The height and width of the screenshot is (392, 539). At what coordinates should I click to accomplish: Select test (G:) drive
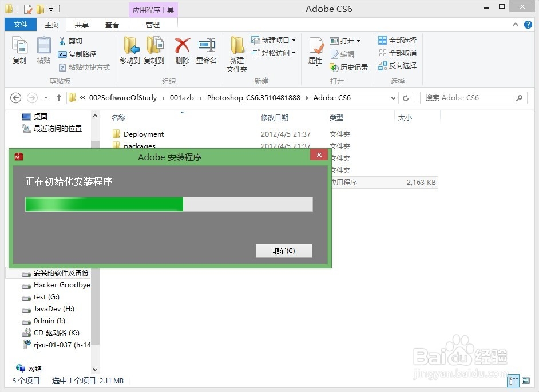tap(41, 297)
